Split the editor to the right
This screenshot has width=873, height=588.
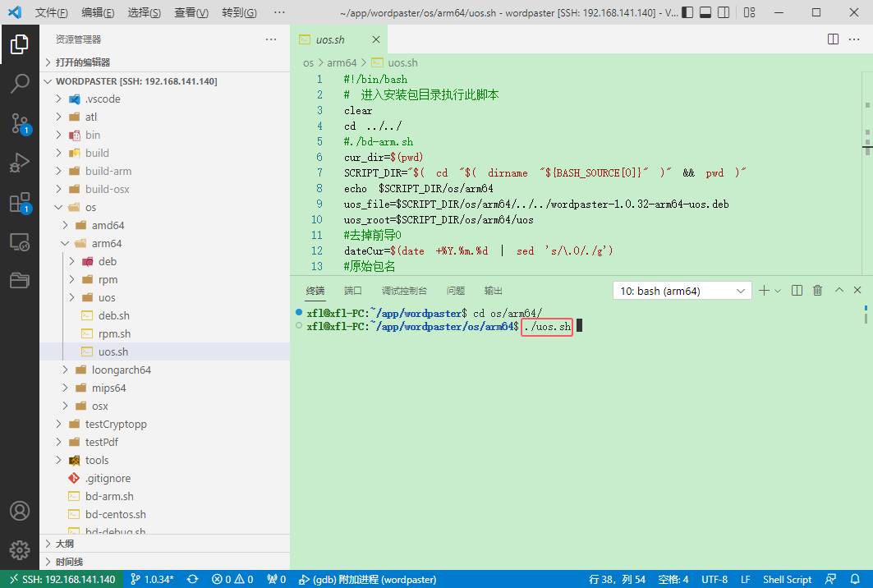tap(833, 39)
